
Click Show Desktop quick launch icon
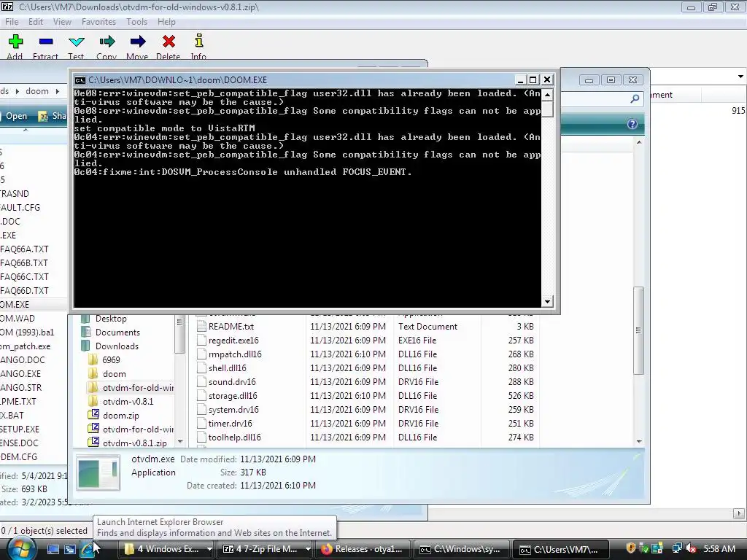click(x=53, y=549)
